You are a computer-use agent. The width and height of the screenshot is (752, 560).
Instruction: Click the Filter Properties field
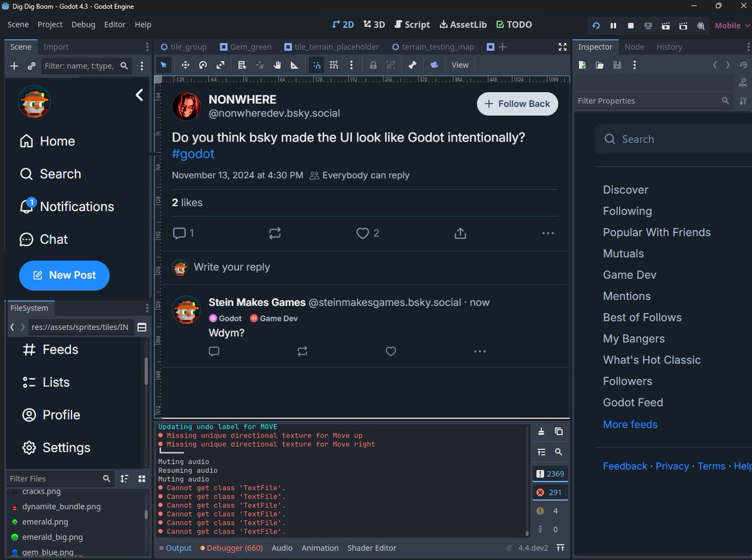click(x=654, y=101)
